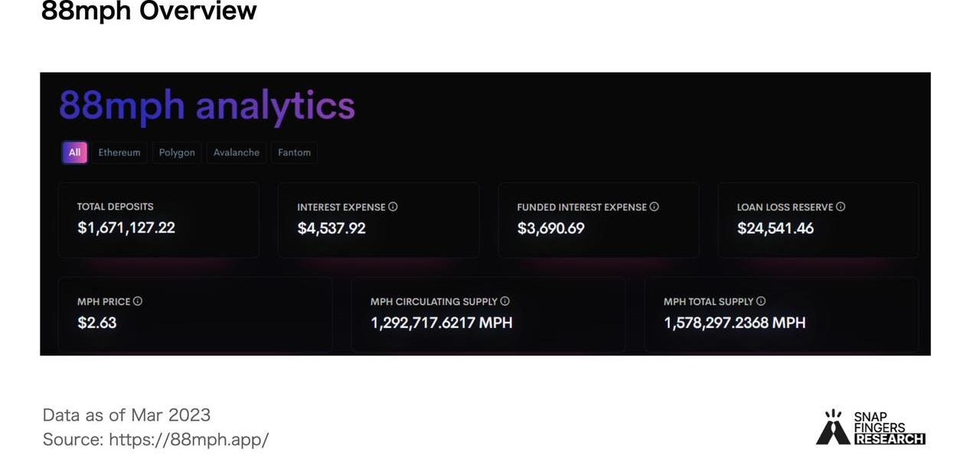Screen dimensions: 980x462
Task: Click the $2.63 MPH price value
Action: coord(97,323)
